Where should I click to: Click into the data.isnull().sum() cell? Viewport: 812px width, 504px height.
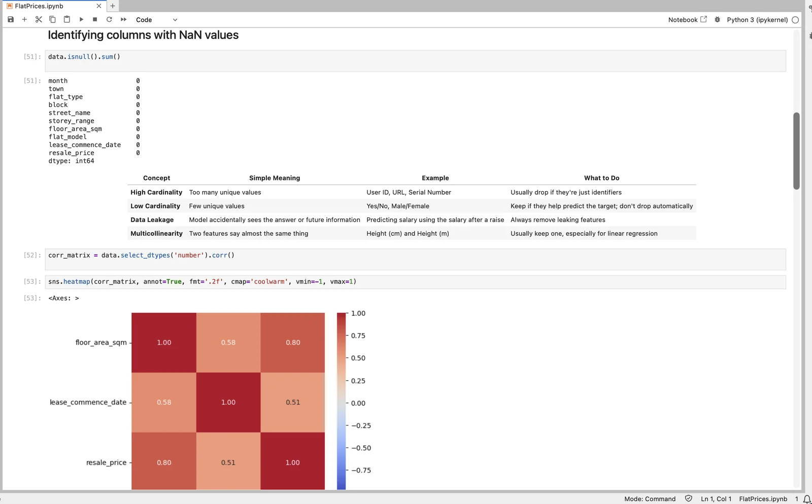coord(415,61)
